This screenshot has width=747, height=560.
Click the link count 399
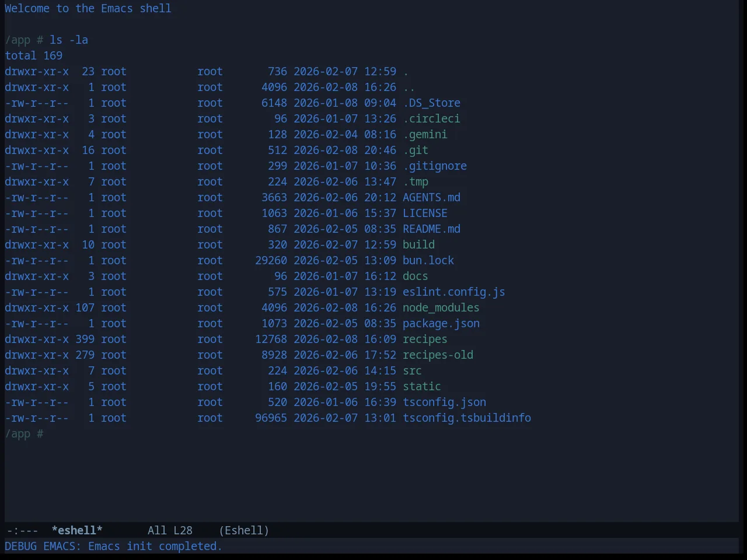pos(85,339)
